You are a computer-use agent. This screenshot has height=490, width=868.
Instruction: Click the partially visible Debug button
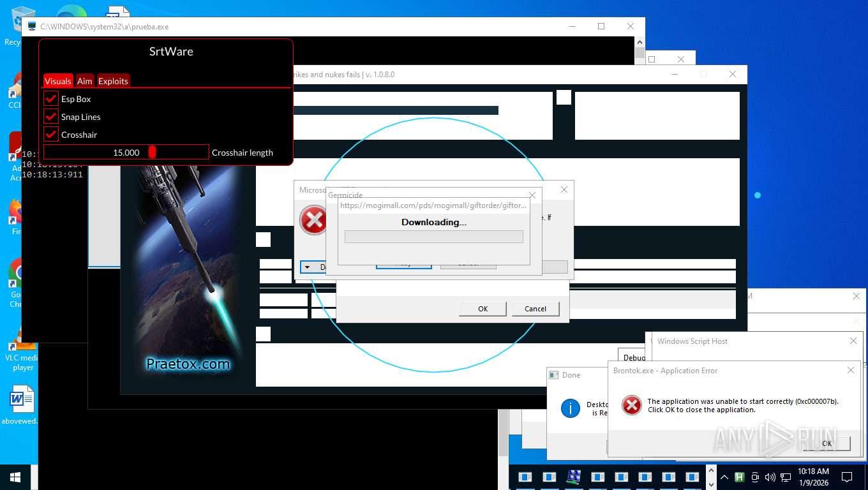pos(632,358)
